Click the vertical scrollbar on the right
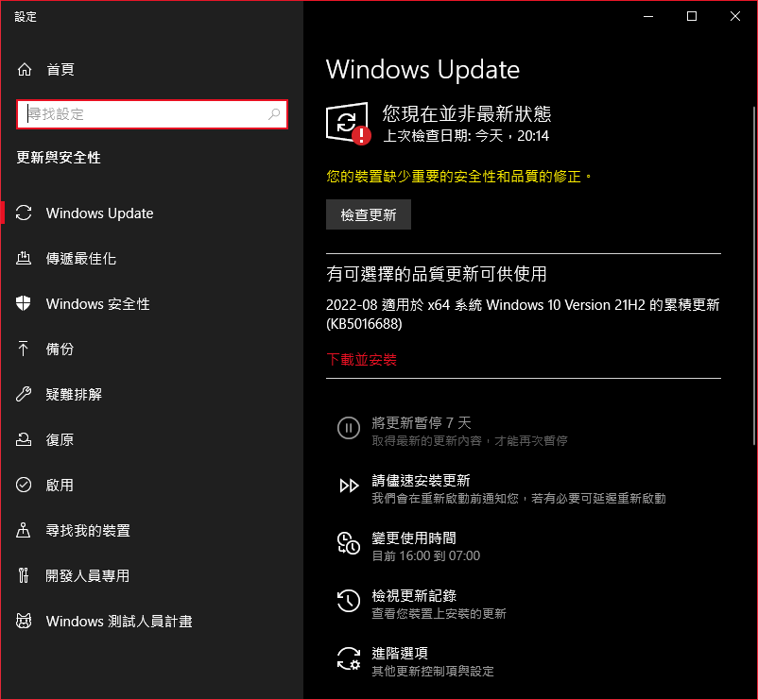The height and width of the screenshot is (700, 758). 754,275
